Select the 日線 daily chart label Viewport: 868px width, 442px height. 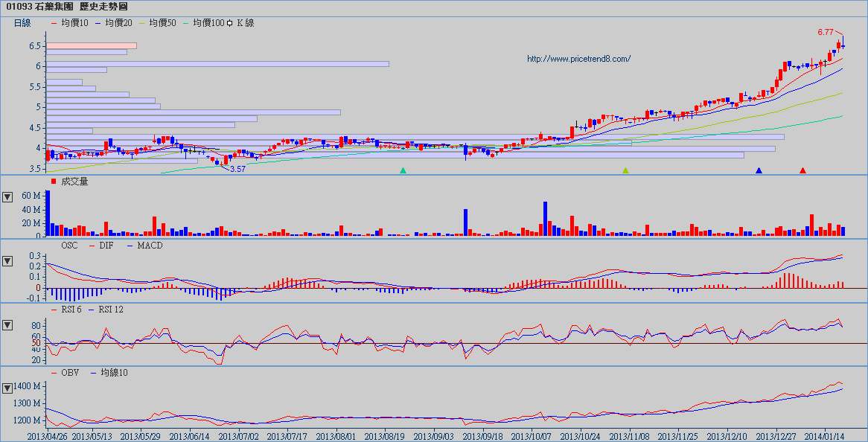pos(22,23)
